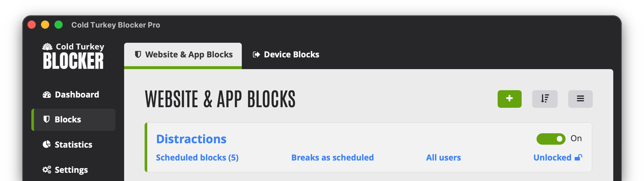
Task: Add a new block with the plus button
Action: pyautogui.click(x=510, y=99)
